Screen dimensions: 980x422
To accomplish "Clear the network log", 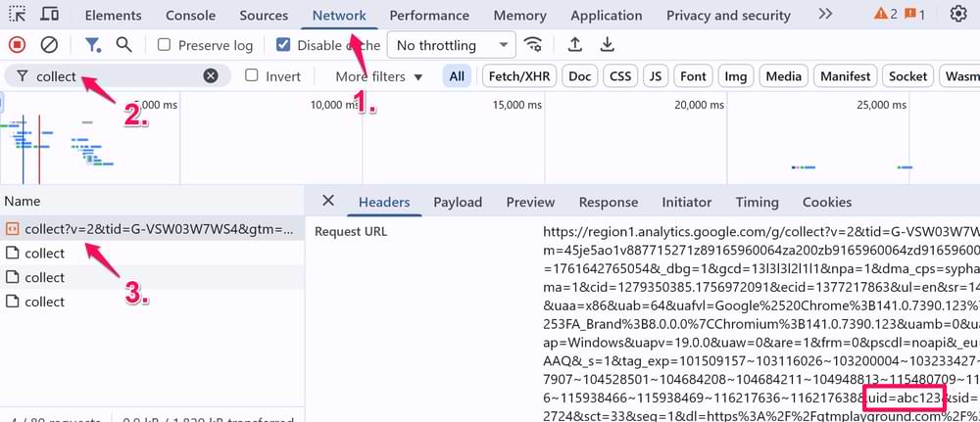I will click(x=49, y=45).
